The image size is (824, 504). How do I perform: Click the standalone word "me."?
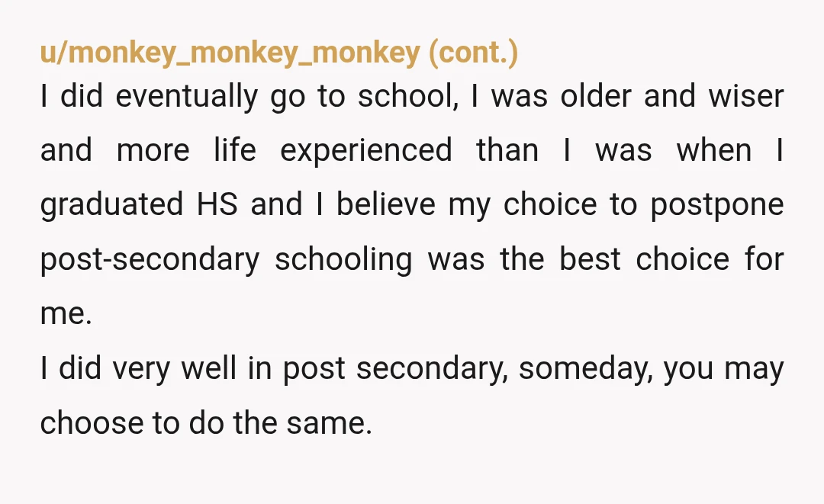pyautogui.click(x=66, y=314)
